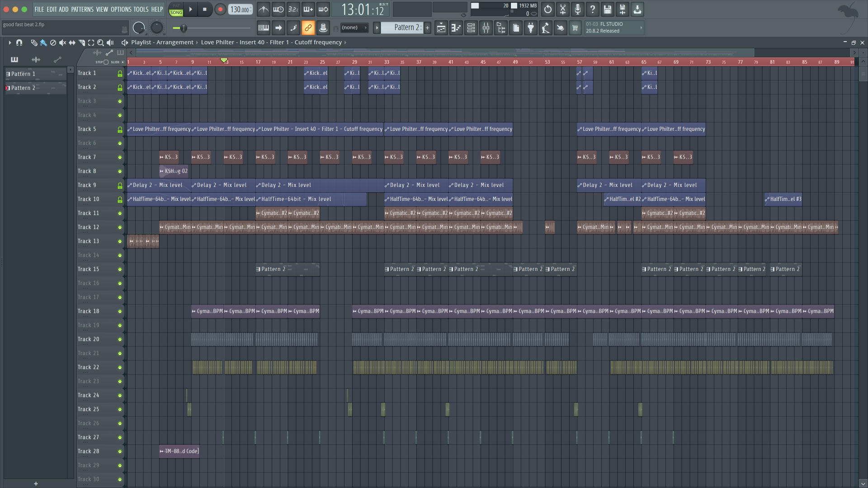This screenshot has width=868, height=488.
Task: Open the mixer icon
Action: pos(486,28)
